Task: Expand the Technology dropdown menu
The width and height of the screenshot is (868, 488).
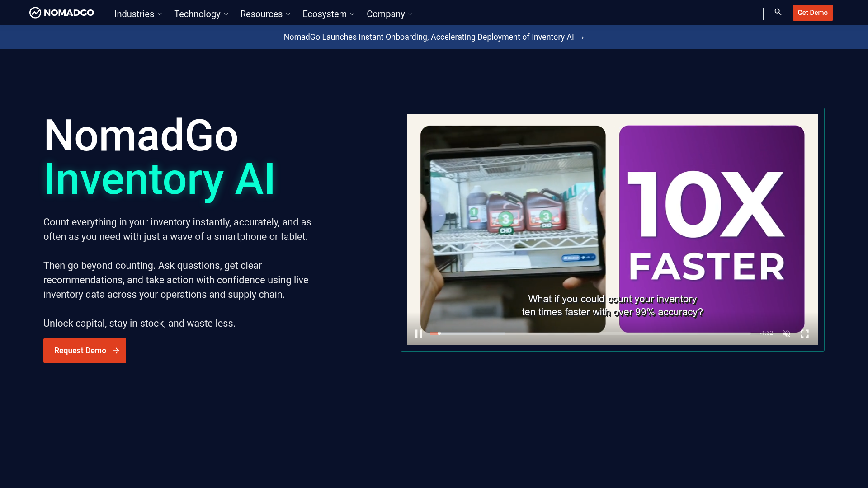Action: tap(201, 14)
